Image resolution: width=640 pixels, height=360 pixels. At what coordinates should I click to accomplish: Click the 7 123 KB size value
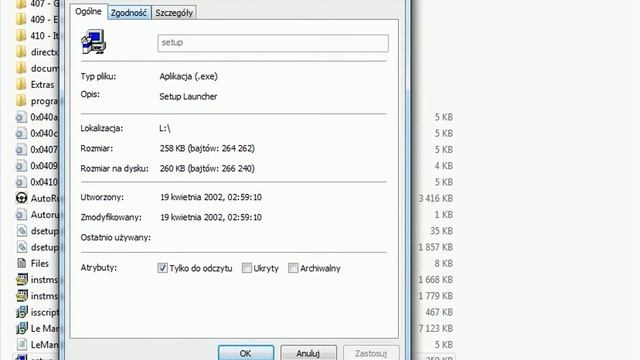(436, 328)
